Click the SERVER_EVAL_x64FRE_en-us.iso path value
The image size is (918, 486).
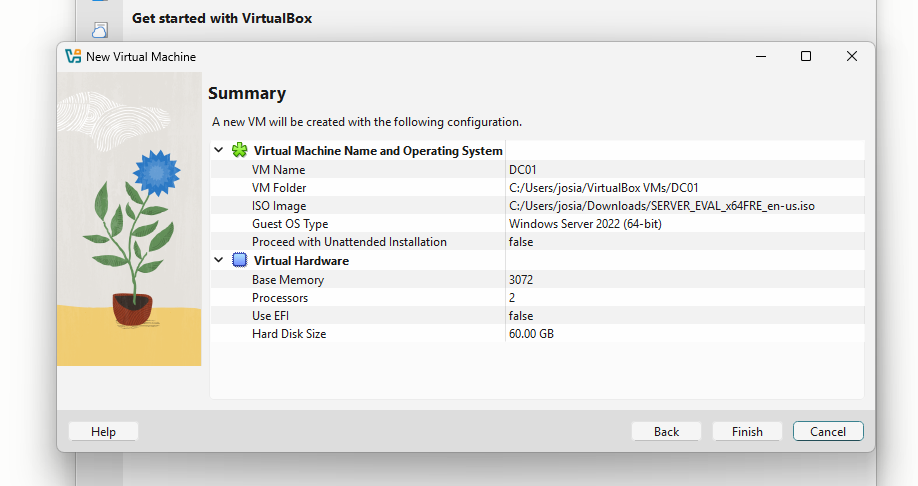tap(662, 206)
